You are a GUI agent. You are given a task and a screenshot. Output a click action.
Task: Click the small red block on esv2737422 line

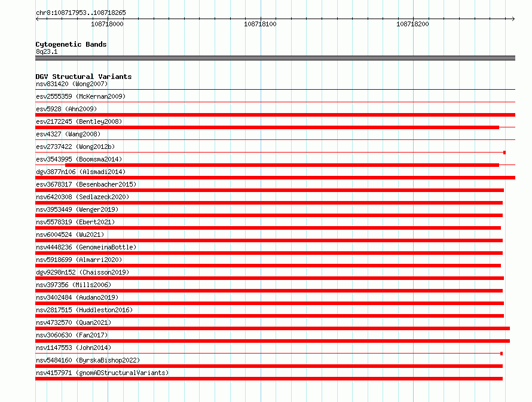tap(505, 153)
